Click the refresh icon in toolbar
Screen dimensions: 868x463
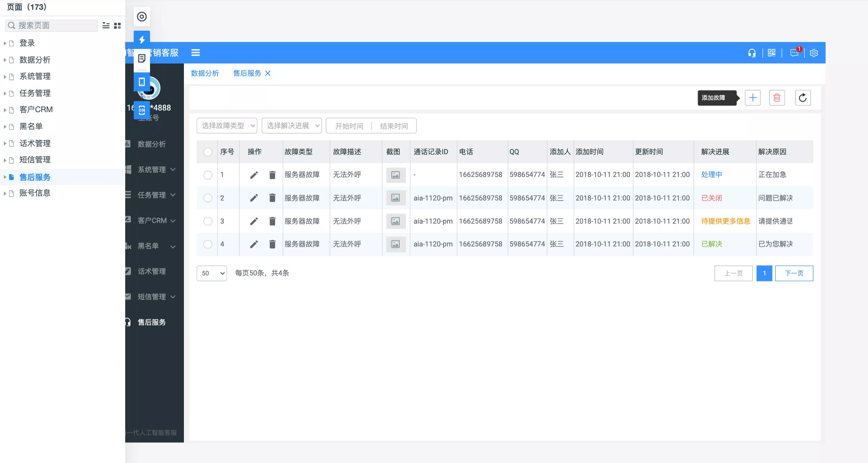(x=803, y=98)
